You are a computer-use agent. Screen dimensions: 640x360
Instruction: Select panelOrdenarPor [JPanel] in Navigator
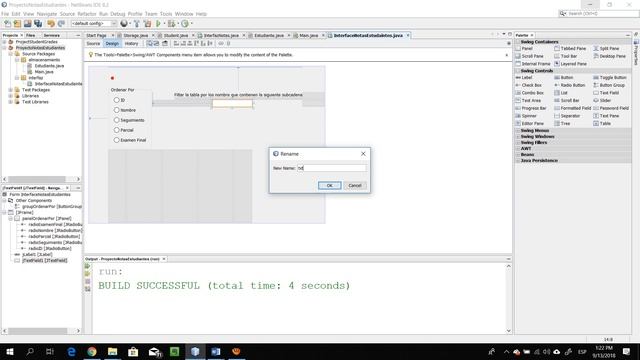47,218
